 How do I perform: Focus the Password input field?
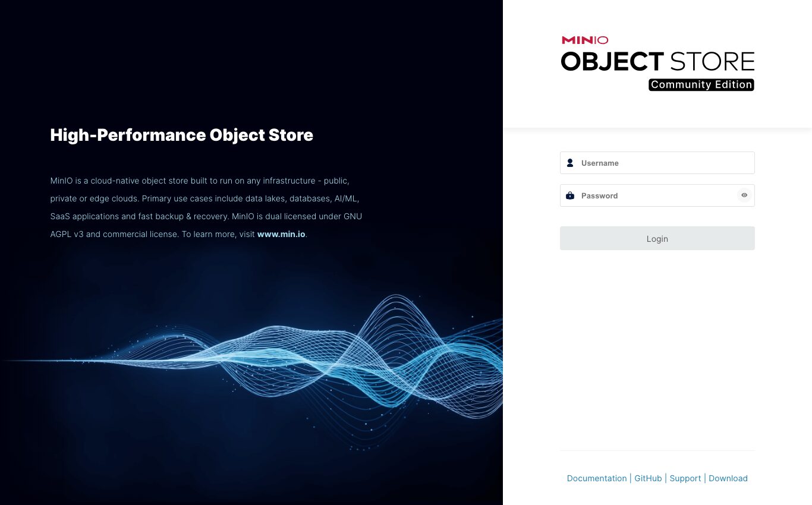[657, 195]
